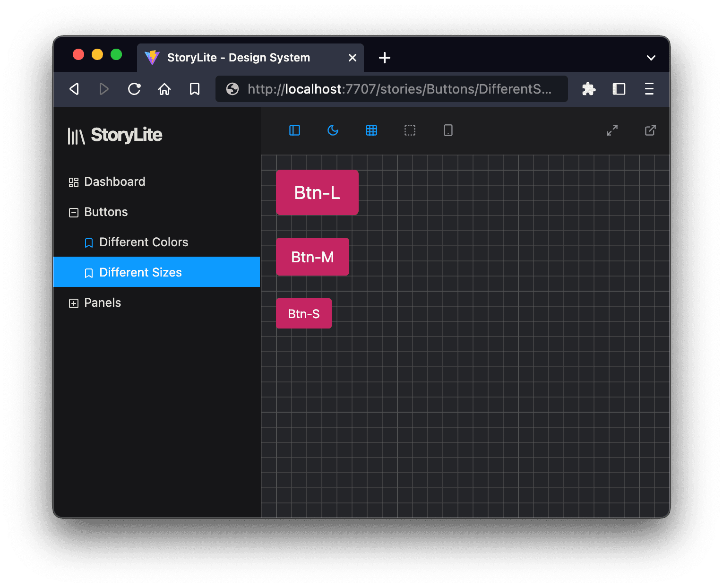Collapse the Buttons section in the sidebar
Screen dimensions: 723x588
tap(74, 212)
